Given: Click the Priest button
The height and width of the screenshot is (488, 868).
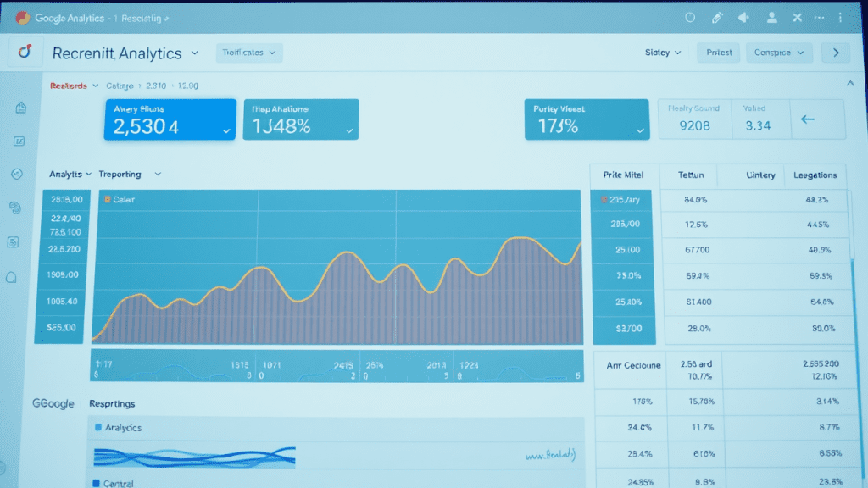Looking at the screenshot, I should [x=719, y=53].
